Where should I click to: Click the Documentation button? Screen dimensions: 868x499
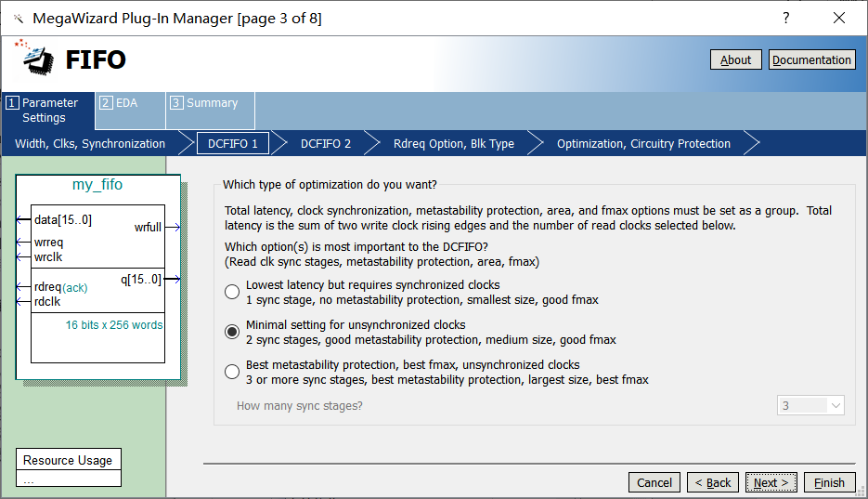pyautogui.click(x=811, y=59)
